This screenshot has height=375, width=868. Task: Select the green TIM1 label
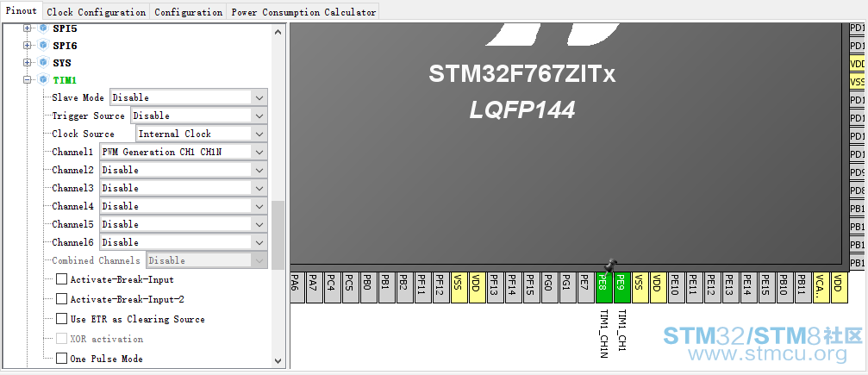(x=65, y=80)
